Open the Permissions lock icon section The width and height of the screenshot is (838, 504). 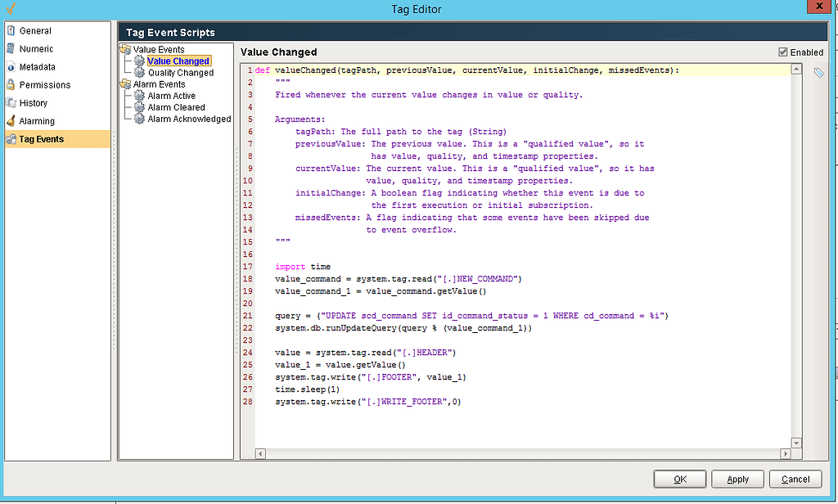pyautogui.click(x=10, y=84)
